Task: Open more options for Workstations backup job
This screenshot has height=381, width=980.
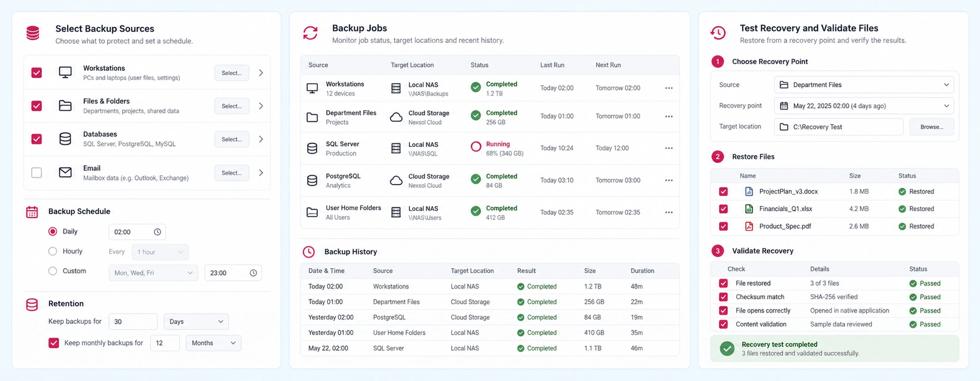Action: 669,88
